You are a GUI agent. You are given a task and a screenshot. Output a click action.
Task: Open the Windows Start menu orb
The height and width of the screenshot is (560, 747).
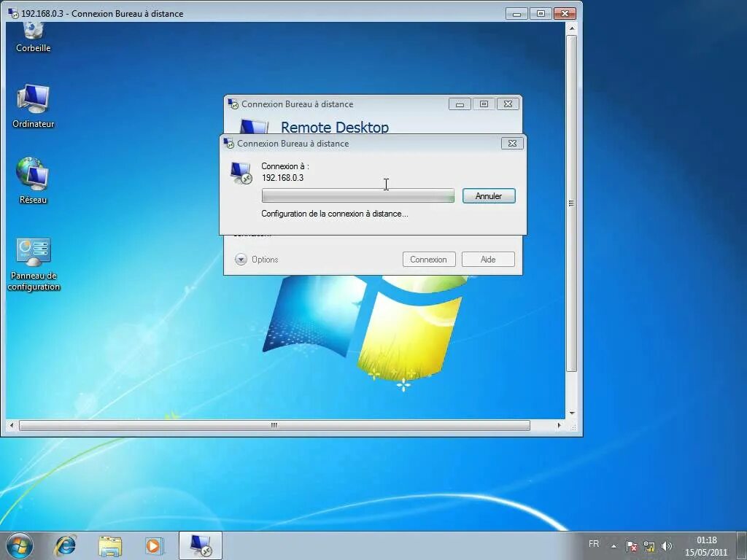(20, 545)
